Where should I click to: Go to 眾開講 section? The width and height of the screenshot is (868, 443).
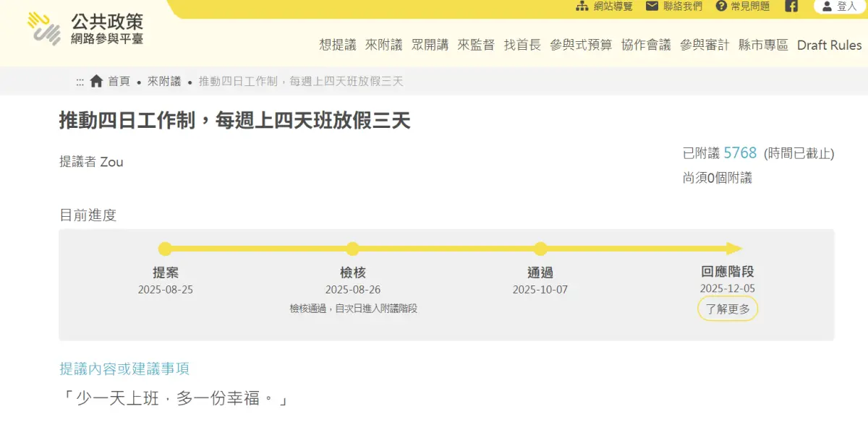(x=430, y=45)
